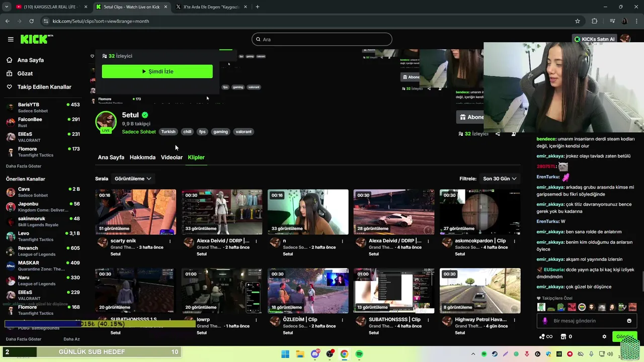Screen dimensions: 644x362
Task: Click the 5etul LIVE avatar
Action: 106,122
